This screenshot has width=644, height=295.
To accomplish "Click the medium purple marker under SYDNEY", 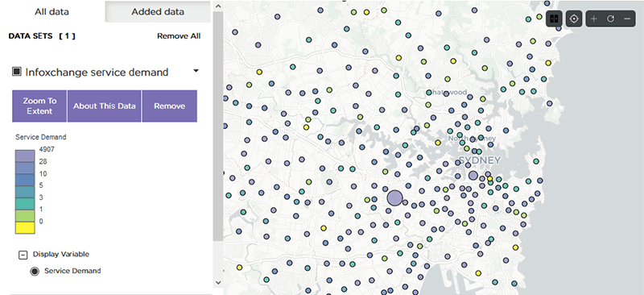I will (x=473, y=176).
